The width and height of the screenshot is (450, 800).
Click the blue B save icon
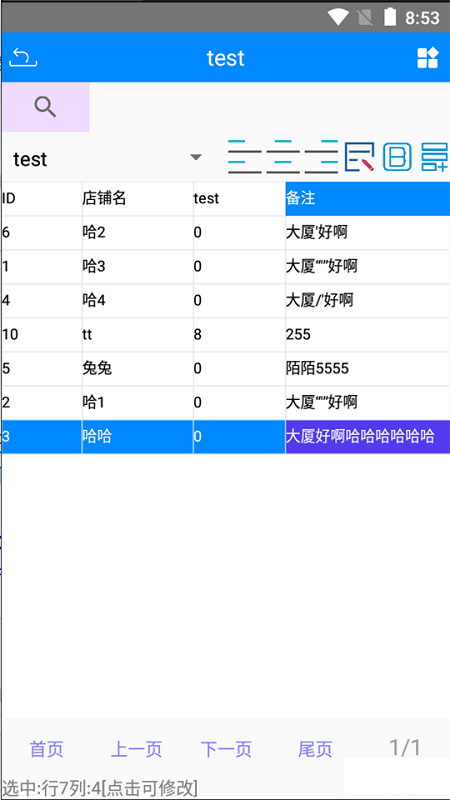coord(397,156)
